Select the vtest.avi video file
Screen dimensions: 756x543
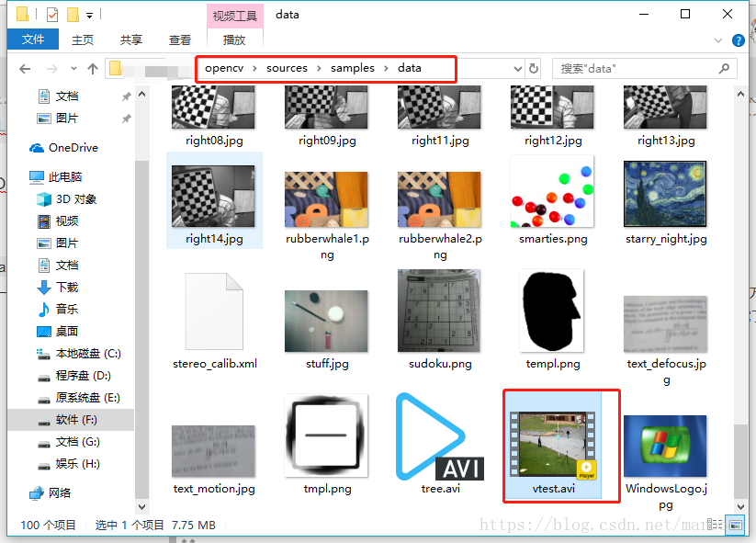click(553, 445)
